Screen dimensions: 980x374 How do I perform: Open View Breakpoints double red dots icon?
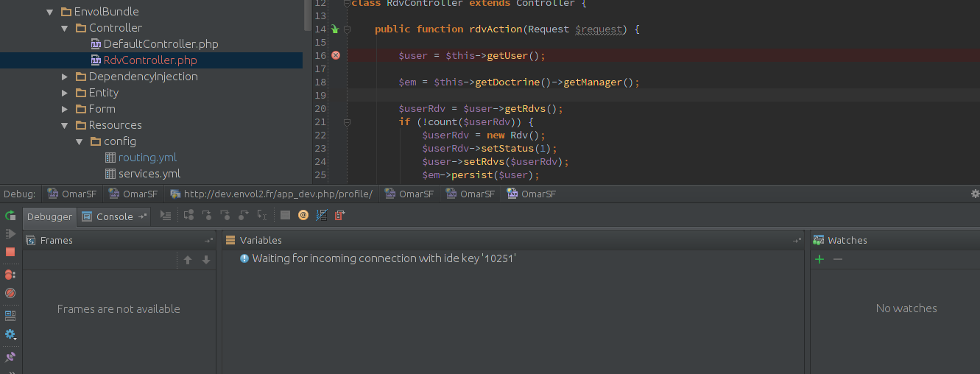pos(10,275)
